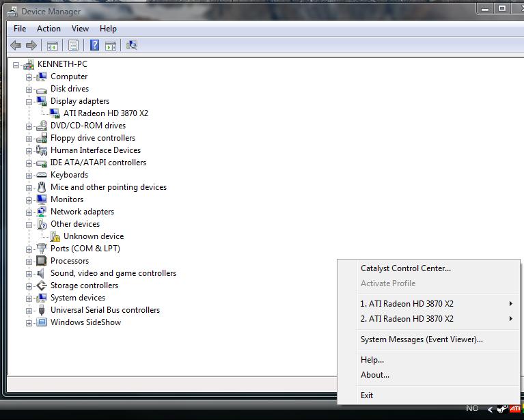Open the Help menu in menu bar

(x=108, y=29)
